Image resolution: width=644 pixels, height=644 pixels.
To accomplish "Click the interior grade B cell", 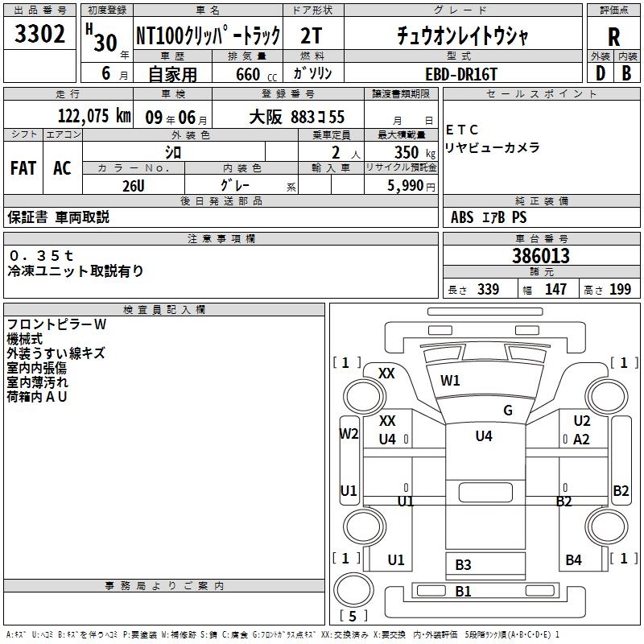I will pos(626,73).
